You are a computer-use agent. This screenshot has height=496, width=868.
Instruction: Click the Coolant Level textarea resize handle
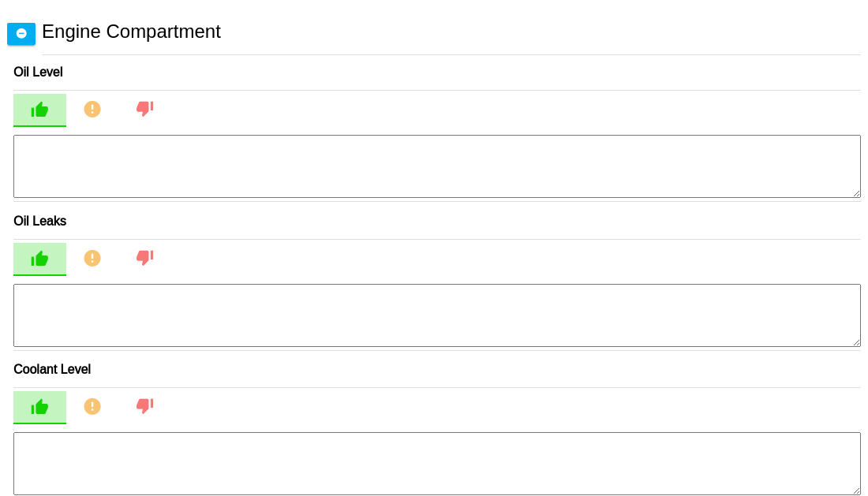[x=856, y=490]
